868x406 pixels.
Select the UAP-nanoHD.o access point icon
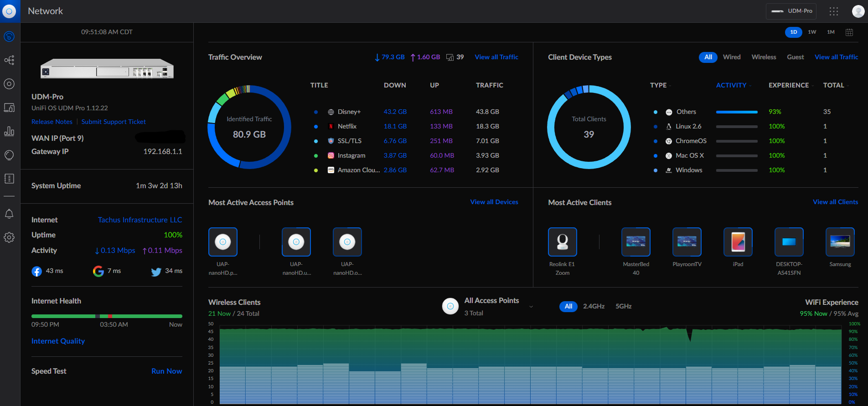pyautogui.click(x=347, y=242)
